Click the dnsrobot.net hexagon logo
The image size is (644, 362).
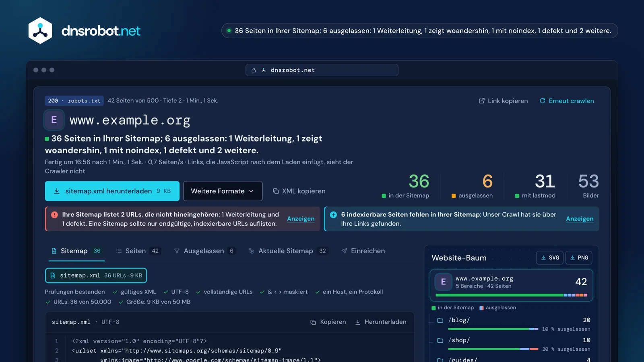point(40,31)
